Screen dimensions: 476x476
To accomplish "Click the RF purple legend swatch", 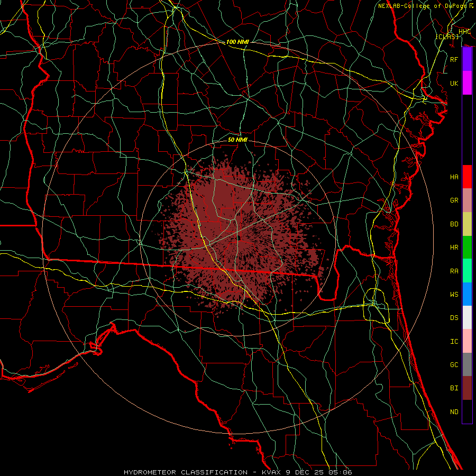I will pyautogui.click(x=467, y=59).
